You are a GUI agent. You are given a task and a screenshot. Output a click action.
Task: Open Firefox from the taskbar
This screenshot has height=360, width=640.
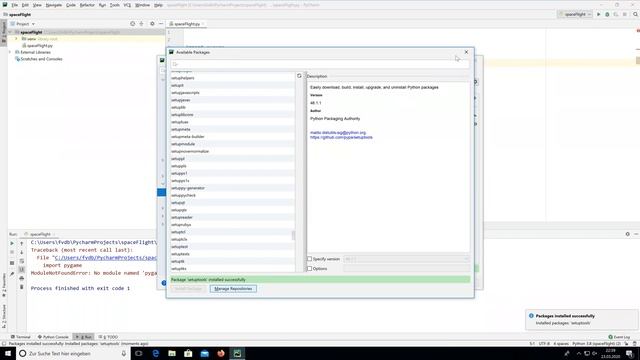[221, 353]
